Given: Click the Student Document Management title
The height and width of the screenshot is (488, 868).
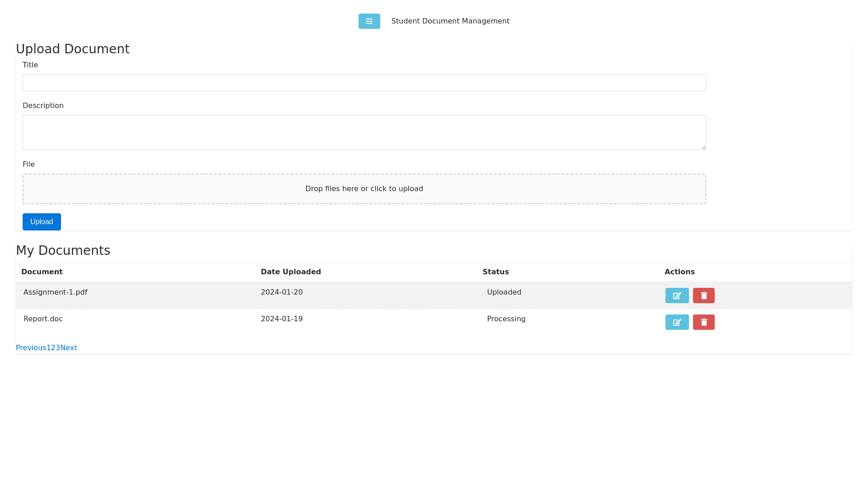Looking at the screenshot, I should click(450, 21).
